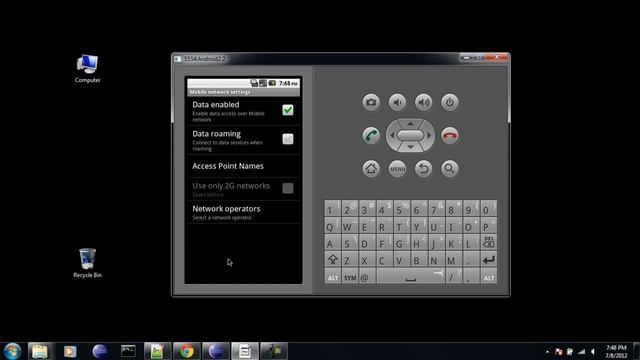Viewport: 640px width, 360px height.
Task: Click the number 5 key
Action: [x=402, y=208]
